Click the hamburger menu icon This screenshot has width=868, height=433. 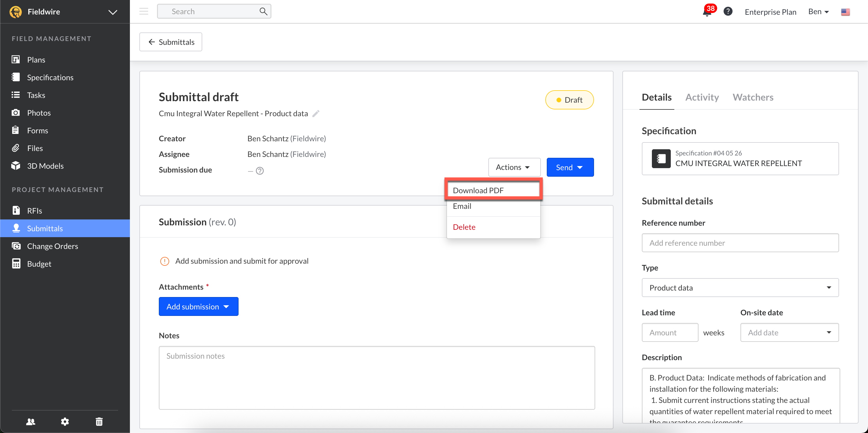pyautogui.click(x=144, y=12)
